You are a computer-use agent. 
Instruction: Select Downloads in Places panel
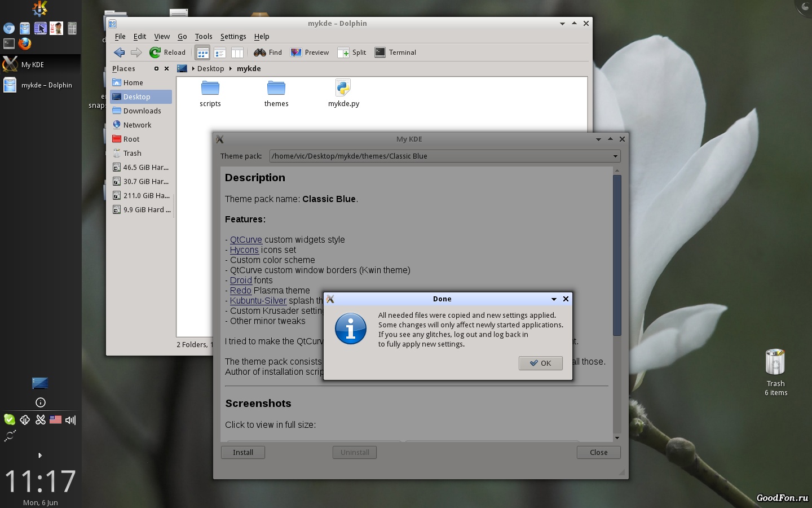point(141,111)
